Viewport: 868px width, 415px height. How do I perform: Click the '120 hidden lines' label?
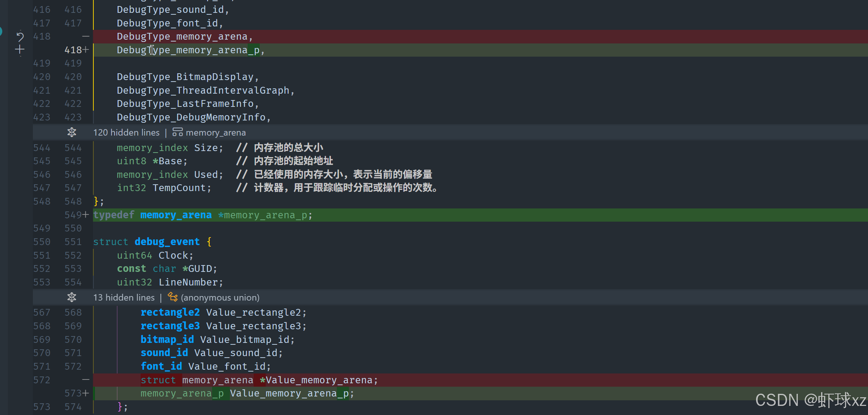click(126, 133)
